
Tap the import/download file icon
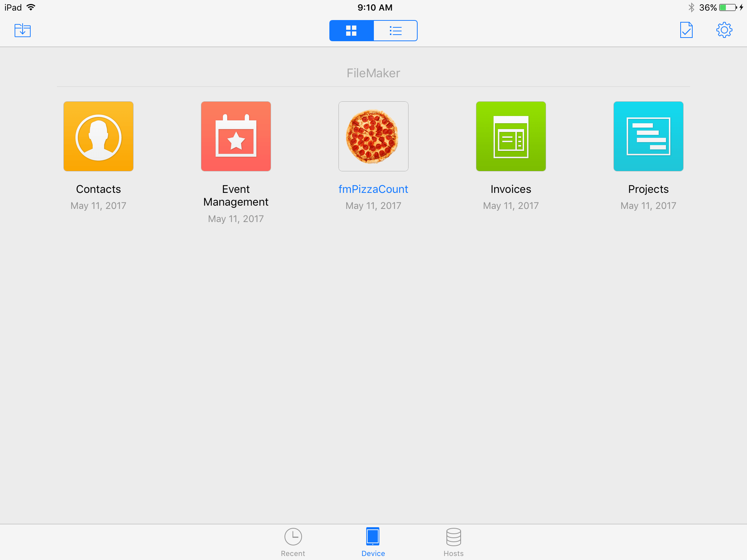pos(22,30)
